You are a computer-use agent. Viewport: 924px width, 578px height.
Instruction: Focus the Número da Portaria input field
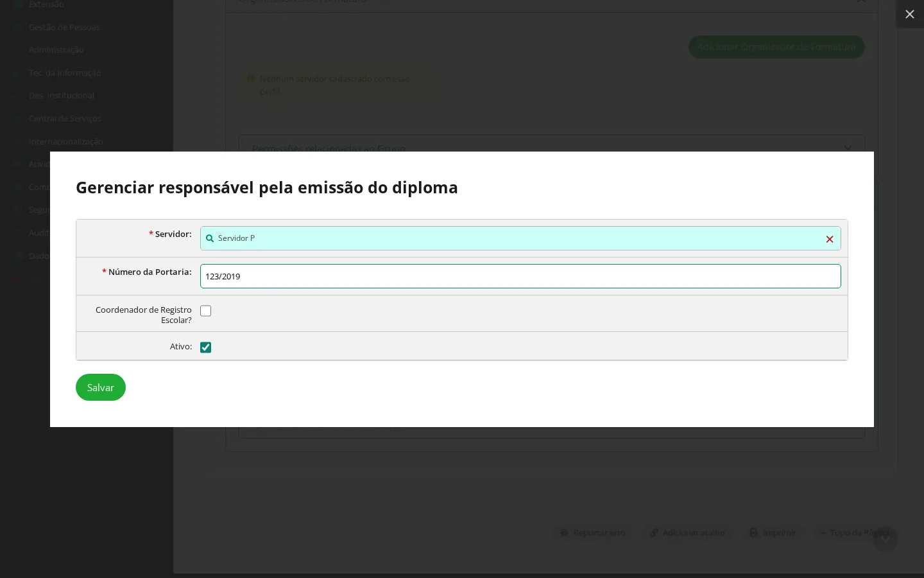tap(520, 276)
